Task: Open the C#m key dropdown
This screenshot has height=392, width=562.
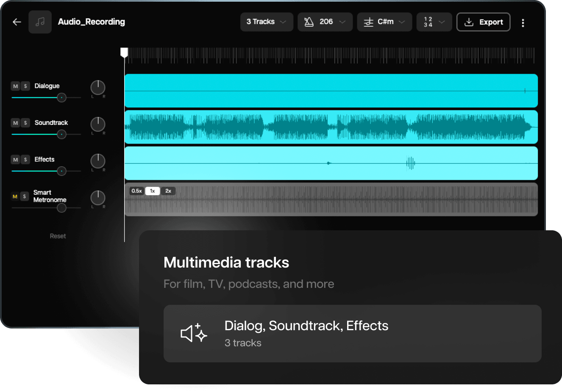Action: pos(384,22)
